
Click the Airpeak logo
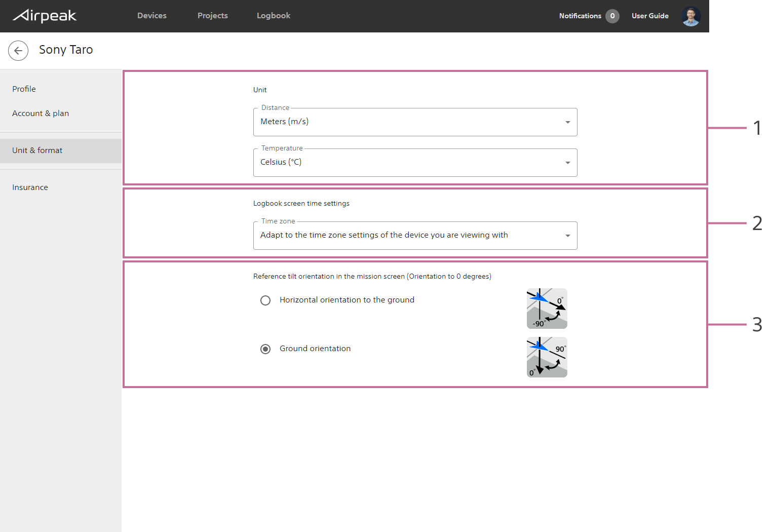pos(45,16)
